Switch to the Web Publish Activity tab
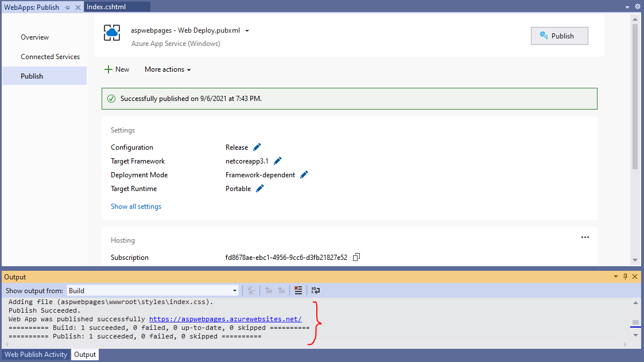This screenshot has height=362, width=644. pos(36,354)
